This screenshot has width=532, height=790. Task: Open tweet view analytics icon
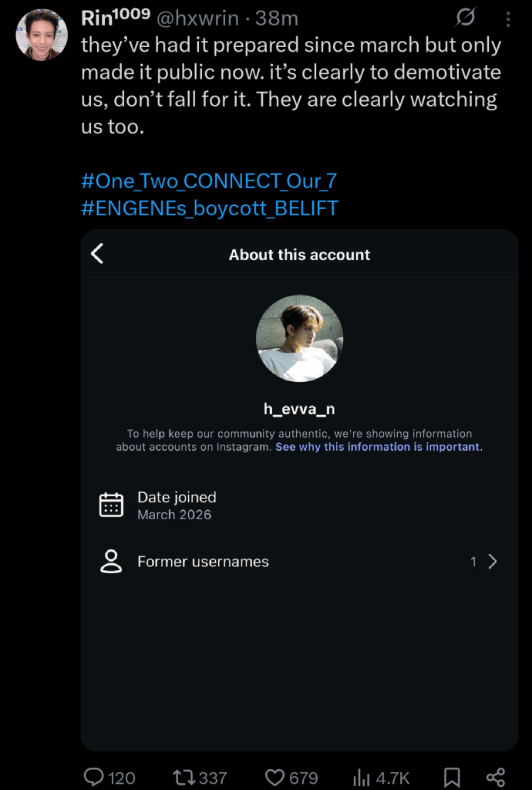362,777
